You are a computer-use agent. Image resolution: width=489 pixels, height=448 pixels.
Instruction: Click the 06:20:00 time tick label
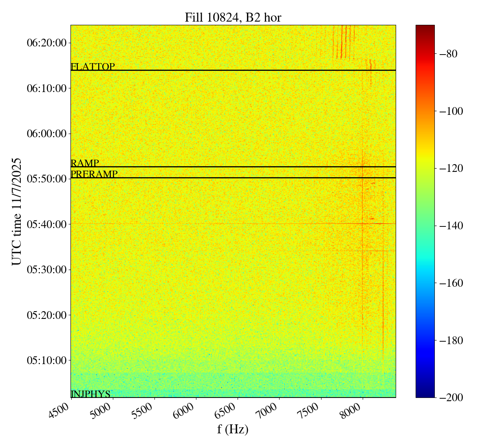(46, 43)
